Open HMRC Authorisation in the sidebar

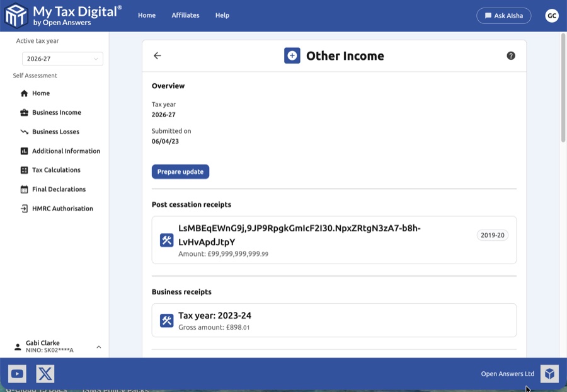coord(62,209)
